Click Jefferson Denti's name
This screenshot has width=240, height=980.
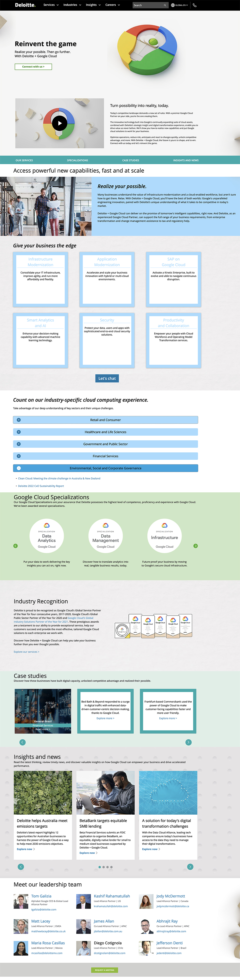170,943
